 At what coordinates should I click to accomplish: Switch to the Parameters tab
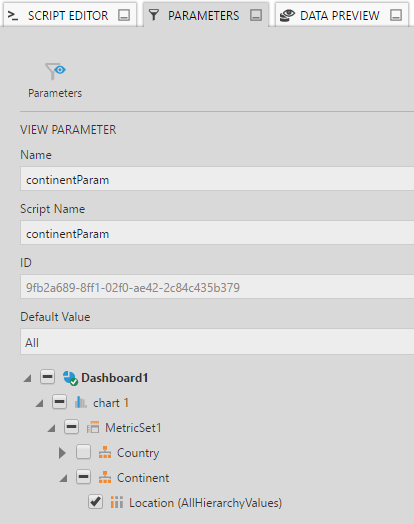pyautogui.click(x=205, y=15)
